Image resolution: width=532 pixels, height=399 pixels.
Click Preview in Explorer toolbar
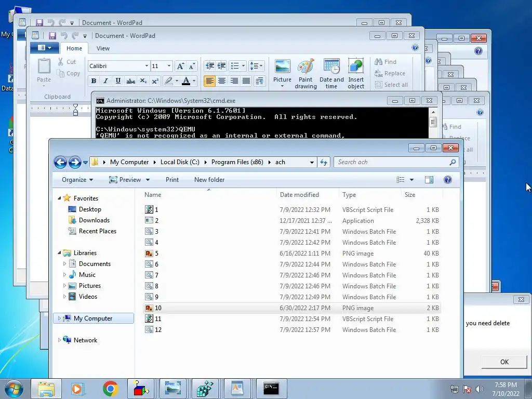coord(125,180)
